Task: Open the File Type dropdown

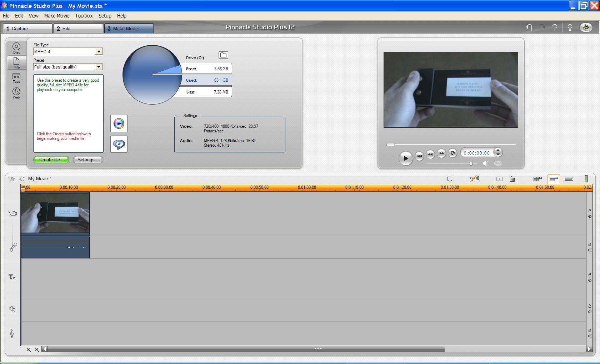Action: [99, 52]
